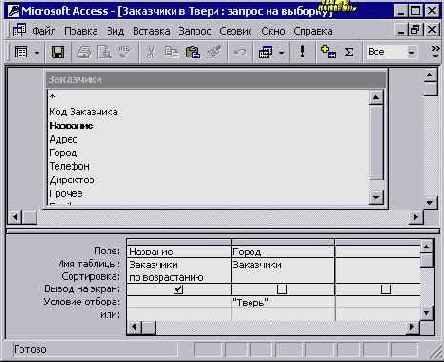Image resolution: width=444 pixels, height=362 pixels.
Task: Click upper pane vertical scroll up arrow
Action: click(430, 76)
